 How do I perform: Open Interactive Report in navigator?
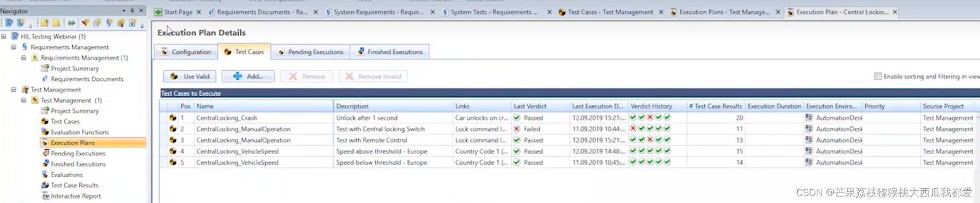pos(71,196)
